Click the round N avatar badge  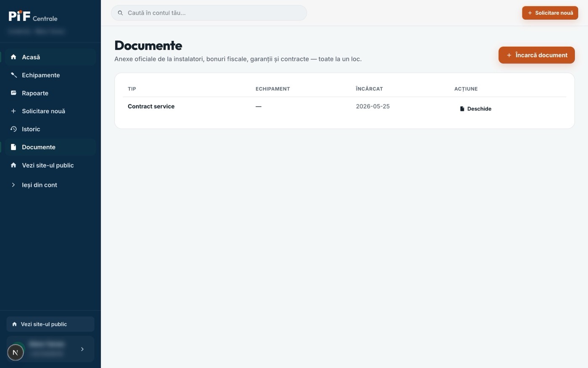coord(16,352)
